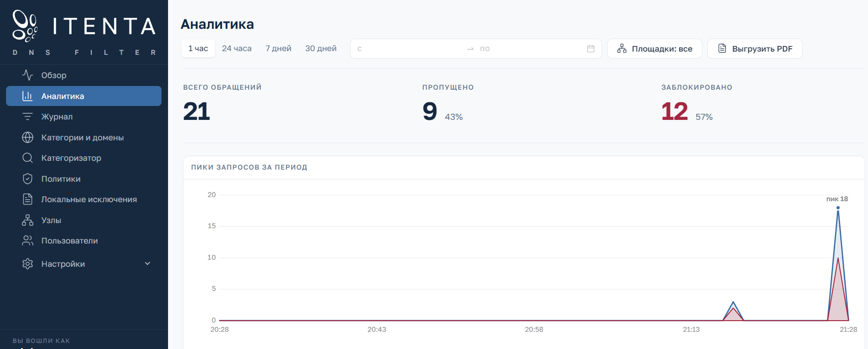Open the Категоризатор page
The image size is (868, 349).
pyautogui.click(x=84, y=158)
